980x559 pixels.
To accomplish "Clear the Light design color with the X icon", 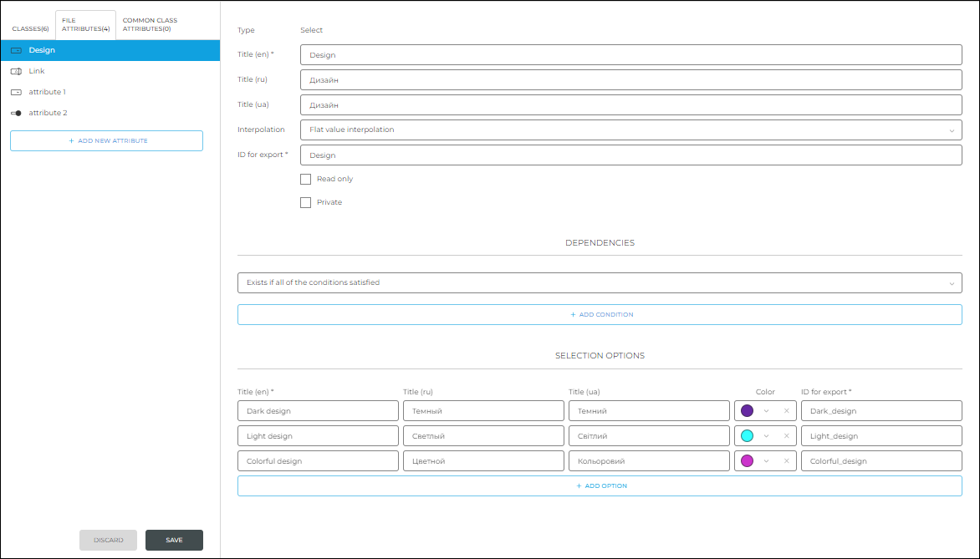I will pos(785,435).
